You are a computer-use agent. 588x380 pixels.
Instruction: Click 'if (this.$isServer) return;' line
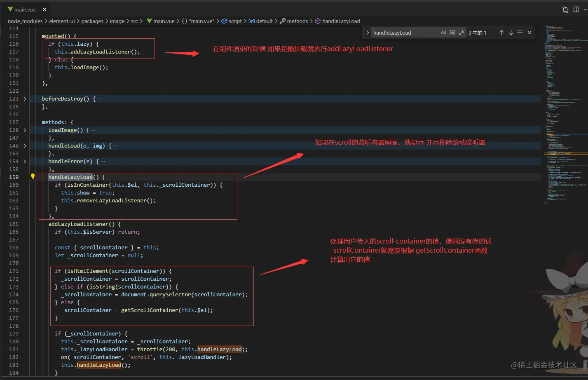point(97,232)
